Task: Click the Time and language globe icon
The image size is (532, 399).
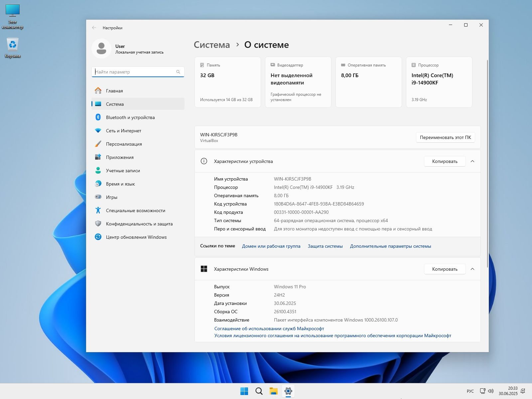Action: coord(98,184)
